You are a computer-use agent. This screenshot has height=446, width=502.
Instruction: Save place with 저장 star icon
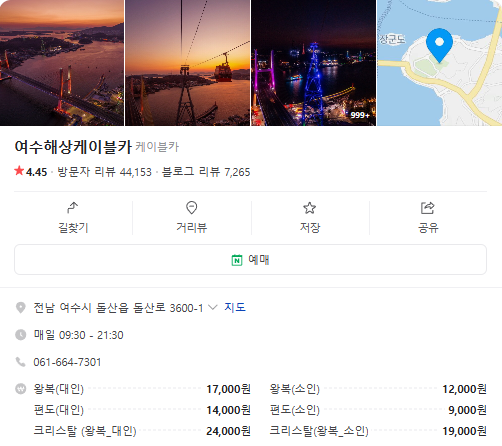(310, 208)
